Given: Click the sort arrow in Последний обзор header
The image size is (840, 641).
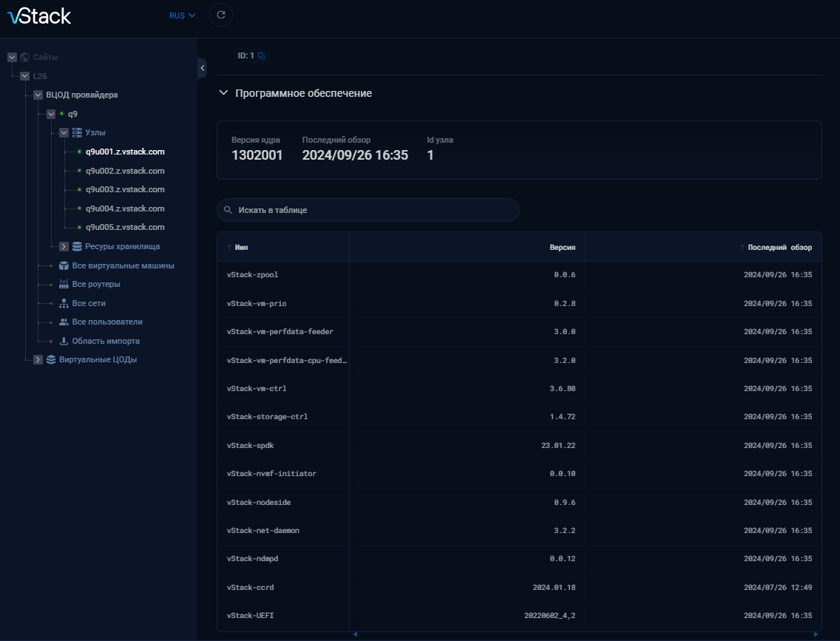Looking at the screenshot, I should click(742, 248).
